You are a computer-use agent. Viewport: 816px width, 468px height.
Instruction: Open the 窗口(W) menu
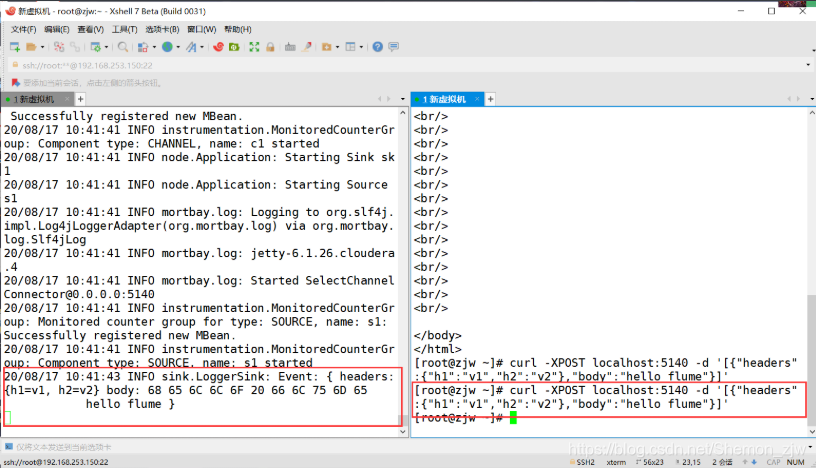coord(201,29)
